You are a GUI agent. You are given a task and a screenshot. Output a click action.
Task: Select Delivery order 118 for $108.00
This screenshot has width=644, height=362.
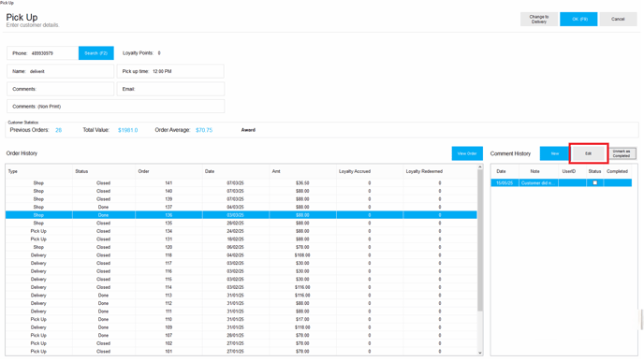point(241,255)
